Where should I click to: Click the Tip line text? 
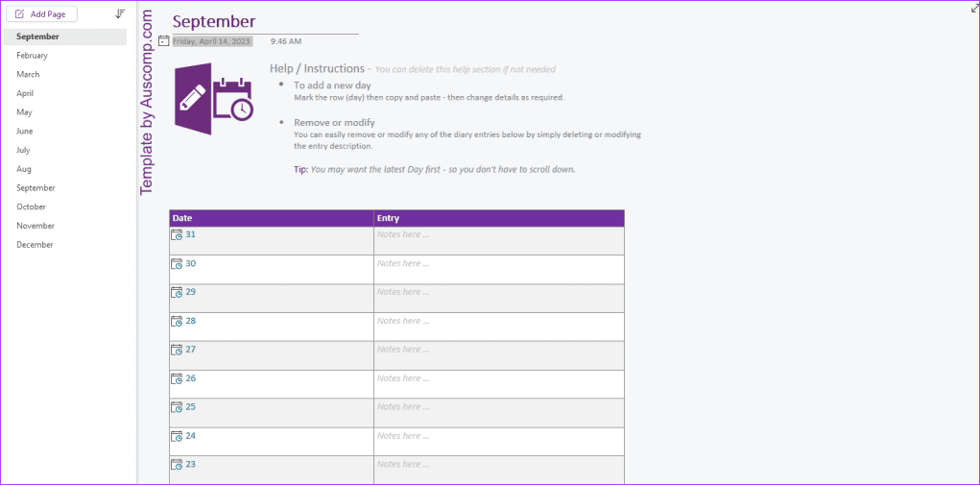click(x=435, y=169)
